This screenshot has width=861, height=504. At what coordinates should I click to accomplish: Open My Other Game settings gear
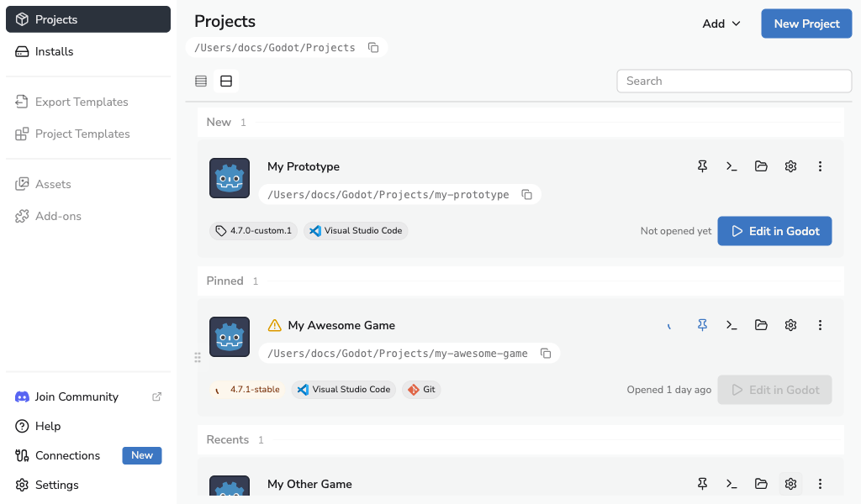coord(790,484)
